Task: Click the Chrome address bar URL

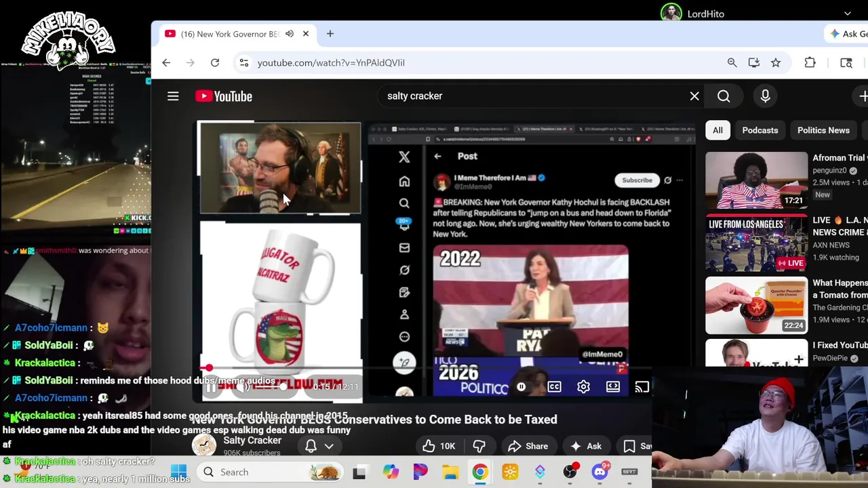Action: [331, 62]
